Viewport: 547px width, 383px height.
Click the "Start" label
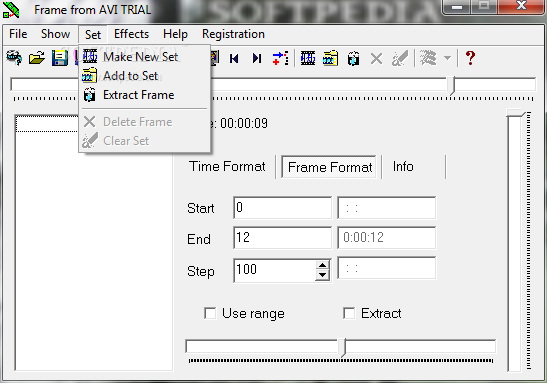point(201,209)
